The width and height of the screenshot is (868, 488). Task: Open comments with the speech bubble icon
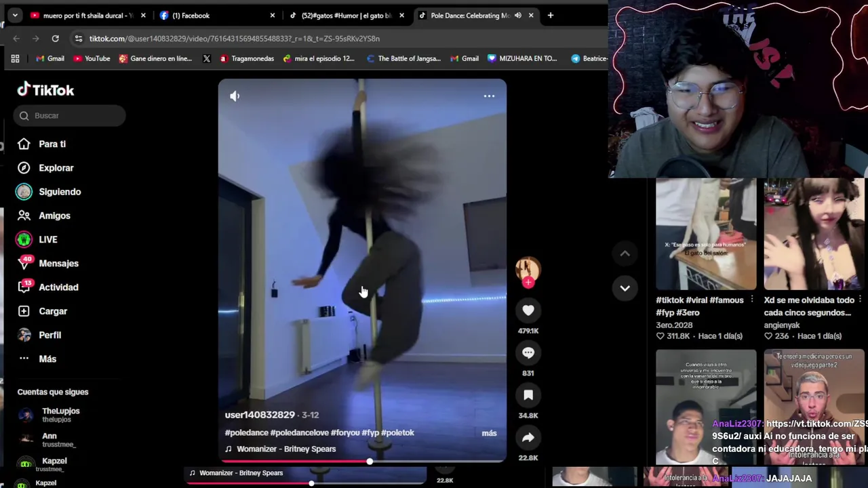click(528, 352)
